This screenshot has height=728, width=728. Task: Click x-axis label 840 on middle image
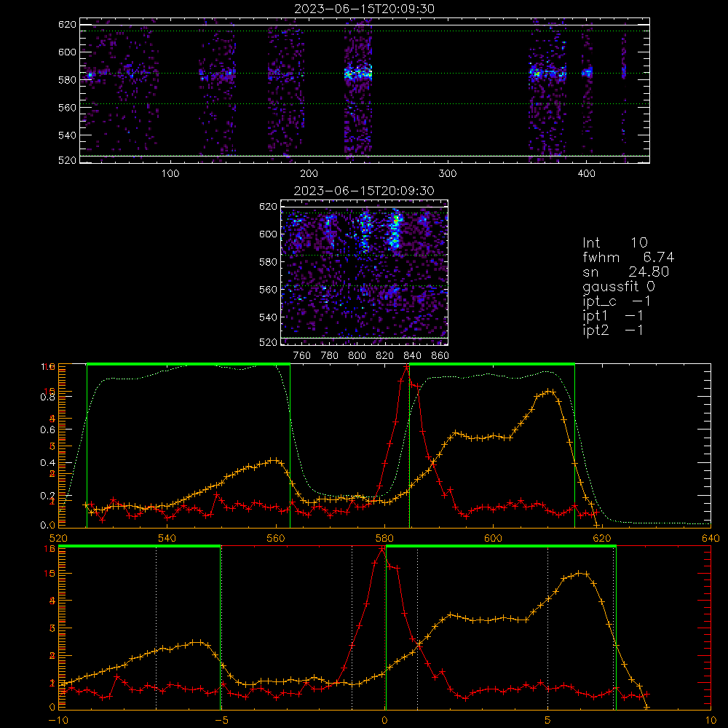click(x=412, y=356)
